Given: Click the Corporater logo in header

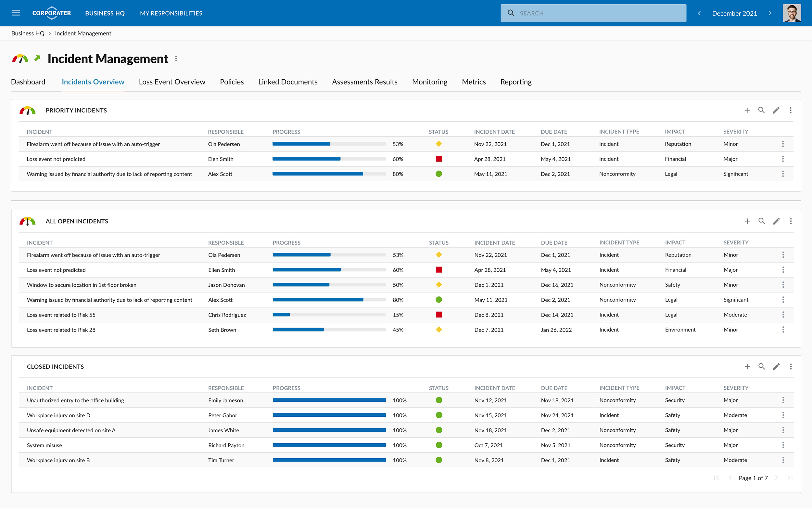Looking at the screenshot, I should 52,13.
